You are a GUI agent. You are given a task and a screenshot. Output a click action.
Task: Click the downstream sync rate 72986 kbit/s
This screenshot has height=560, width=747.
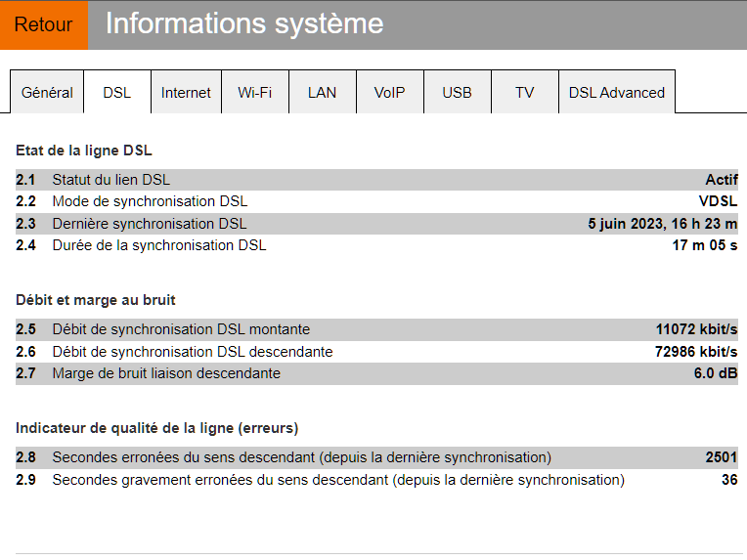coord(695,352)
